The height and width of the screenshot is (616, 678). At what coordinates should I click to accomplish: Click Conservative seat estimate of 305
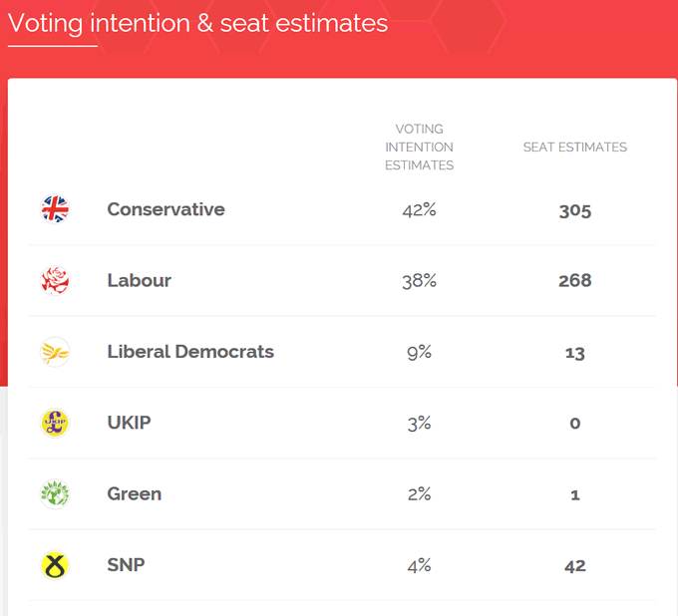click(x=575, y=210)
